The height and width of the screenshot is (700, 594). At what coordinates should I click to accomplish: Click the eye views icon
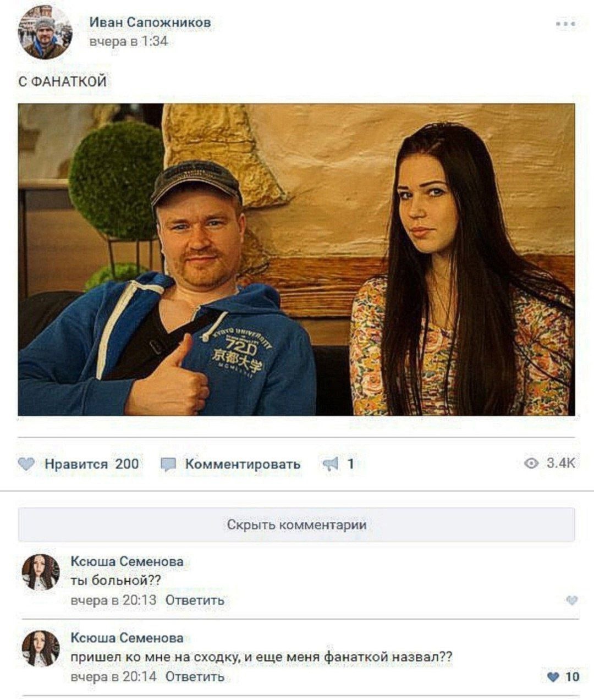pos(531,464)
